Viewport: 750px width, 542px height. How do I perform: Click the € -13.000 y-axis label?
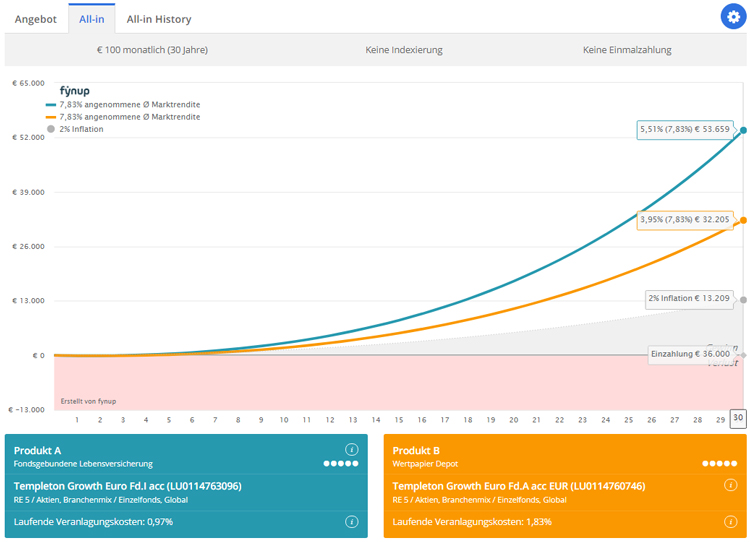pyautogui.click(x=26, y=409)
